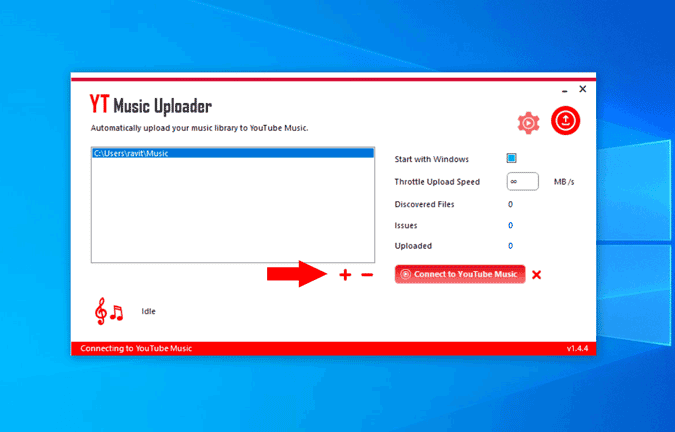This screenshot has height=432, width=675.
Task: Click the red X beside Connect button
Action: [536, 275]
